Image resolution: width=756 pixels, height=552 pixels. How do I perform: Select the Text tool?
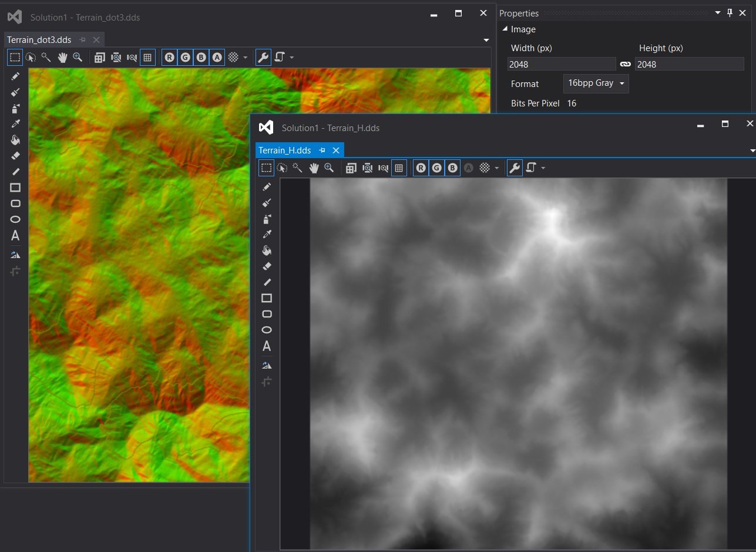[x=15, y=235]
